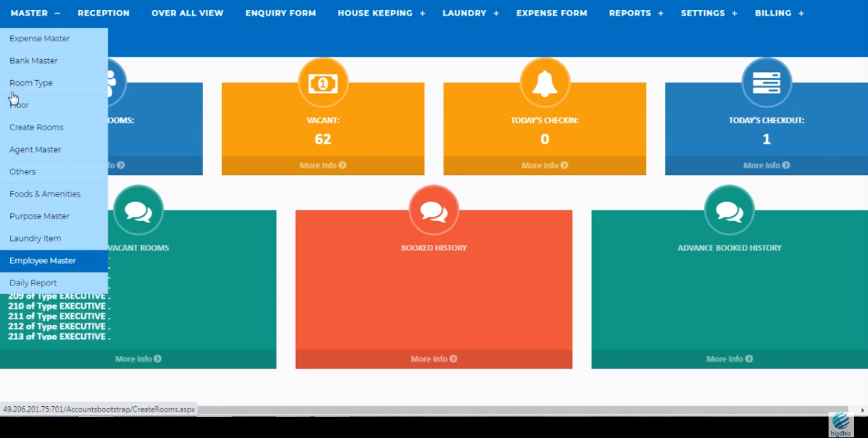Select Expense Master from Master menu

coord(53,39)
